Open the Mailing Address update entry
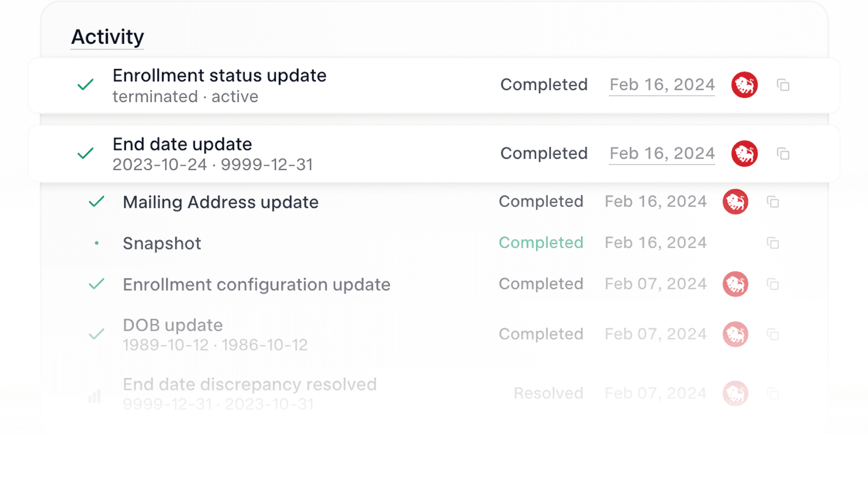 (x=220, y=202)
